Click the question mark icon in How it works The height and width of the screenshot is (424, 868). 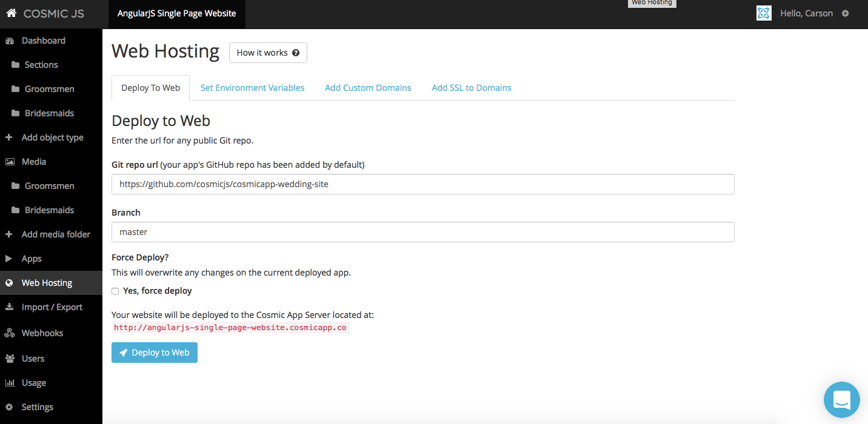[x=296, y=53]
